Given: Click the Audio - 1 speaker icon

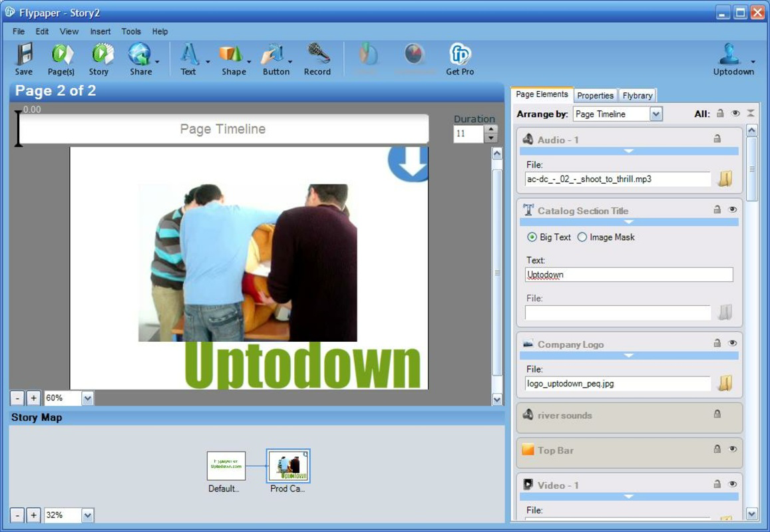Looking at the screenshot, I should [528, 140].
